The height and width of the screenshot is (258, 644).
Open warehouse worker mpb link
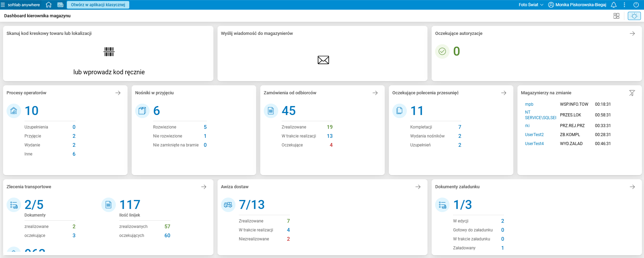pos(529,104)
